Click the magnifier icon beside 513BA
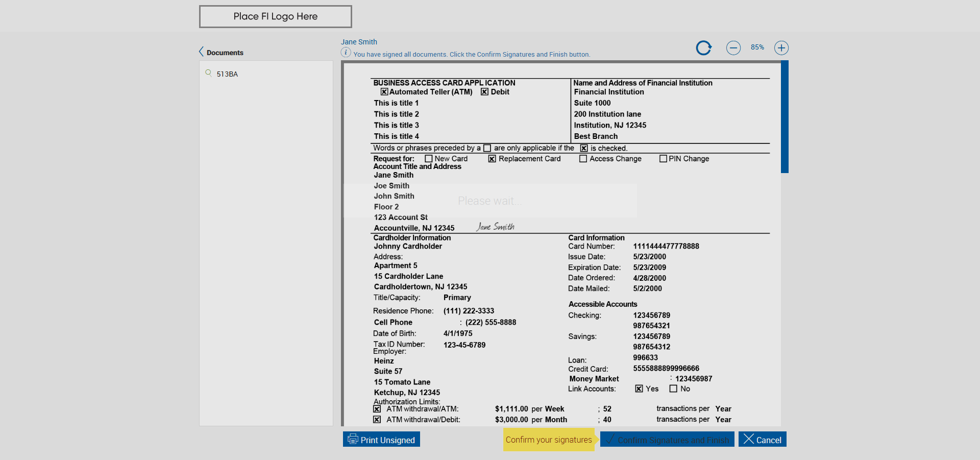Screen dimensions: 980x460 click(x=208, y=73)
